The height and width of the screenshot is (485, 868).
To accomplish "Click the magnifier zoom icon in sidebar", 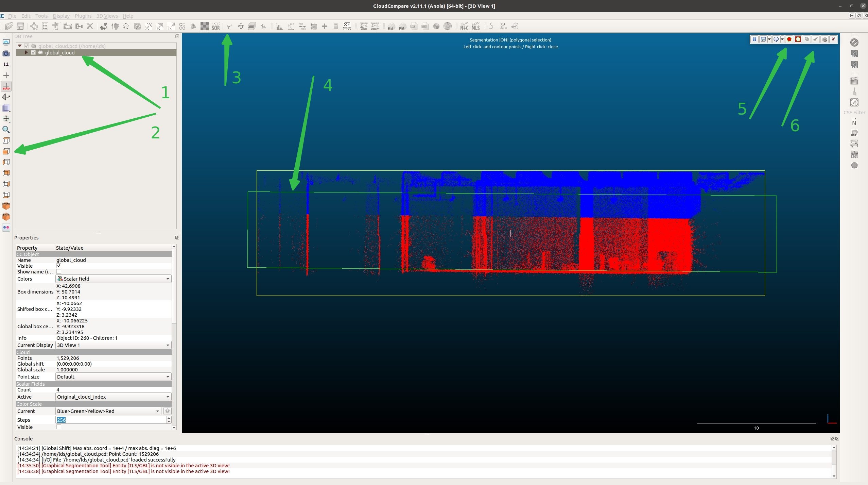I will click(x=6, y=130).
